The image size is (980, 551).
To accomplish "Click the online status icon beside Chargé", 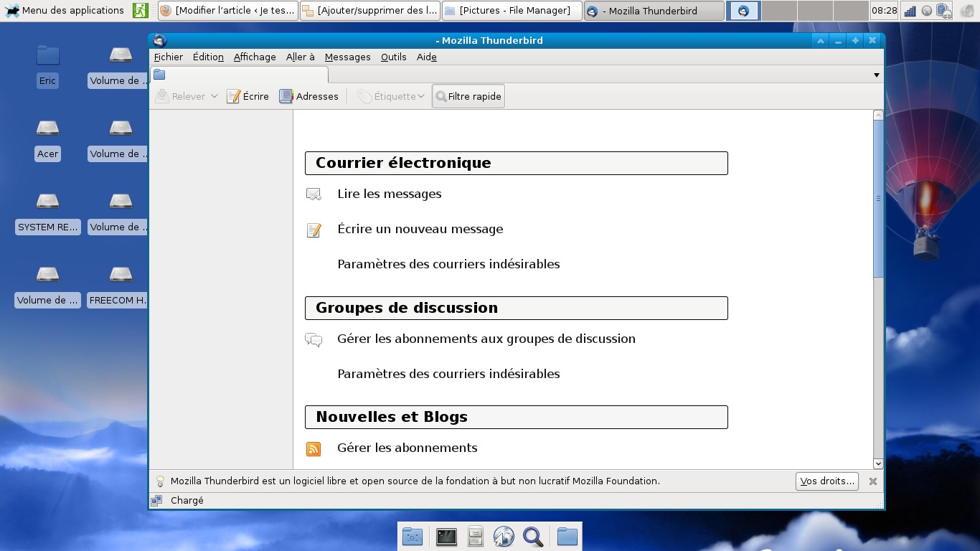I will [156, 500].
